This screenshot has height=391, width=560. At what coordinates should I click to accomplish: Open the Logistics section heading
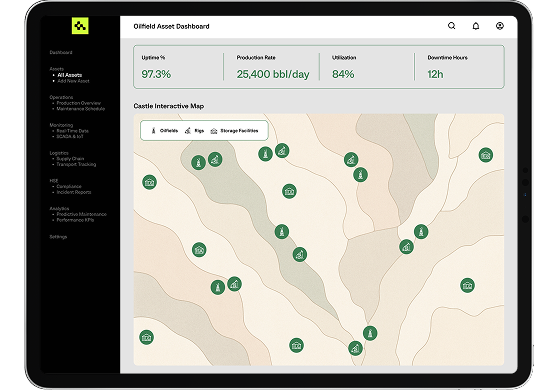(59, 153)
